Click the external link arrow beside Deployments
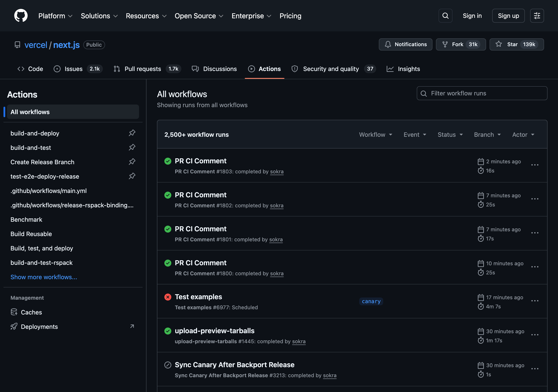This screenshot has width=558, height=392. (132, 326)
